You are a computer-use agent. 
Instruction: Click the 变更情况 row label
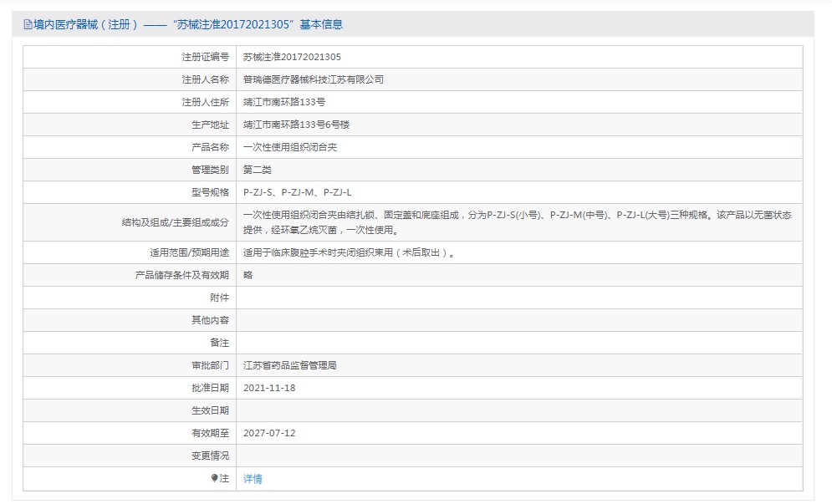coord(210,456)
